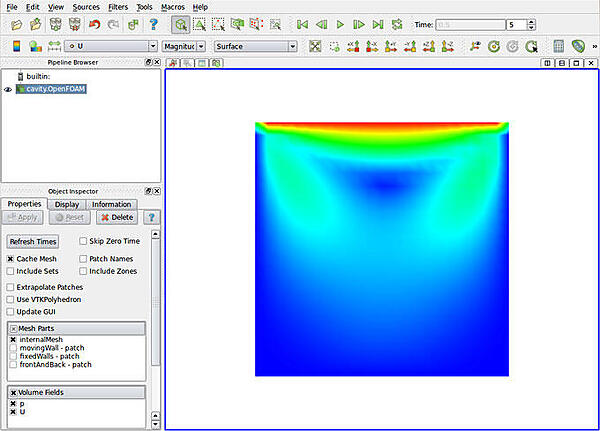
Task: Expand the Magnitude component dropdown
Action: (185, 46)
